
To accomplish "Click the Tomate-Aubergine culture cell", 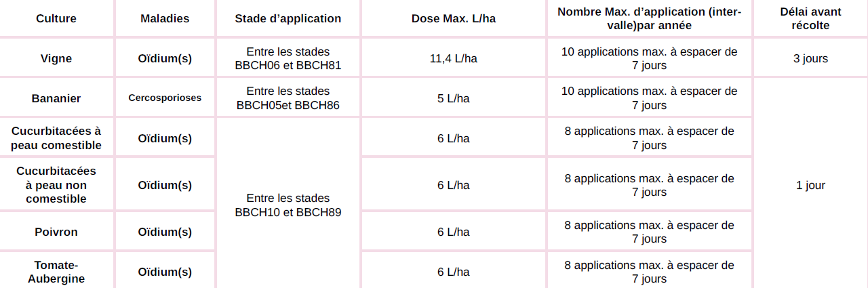I will (56, 271).
